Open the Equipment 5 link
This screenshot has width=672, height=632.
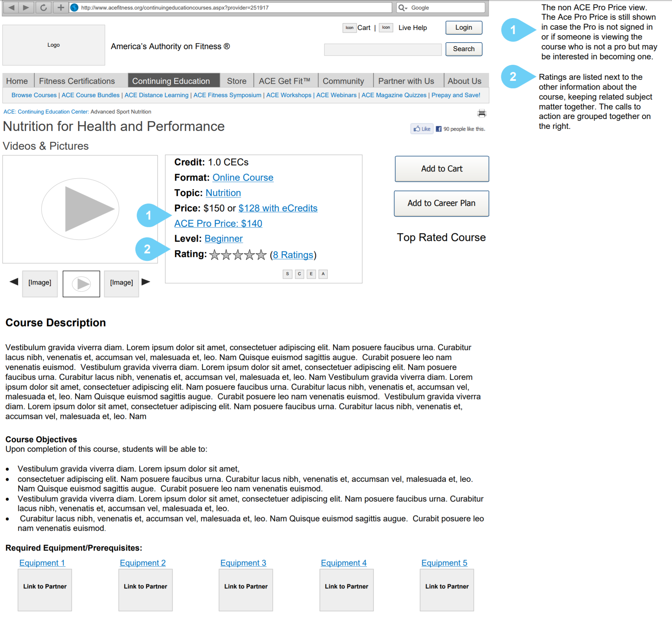(444, 563)
